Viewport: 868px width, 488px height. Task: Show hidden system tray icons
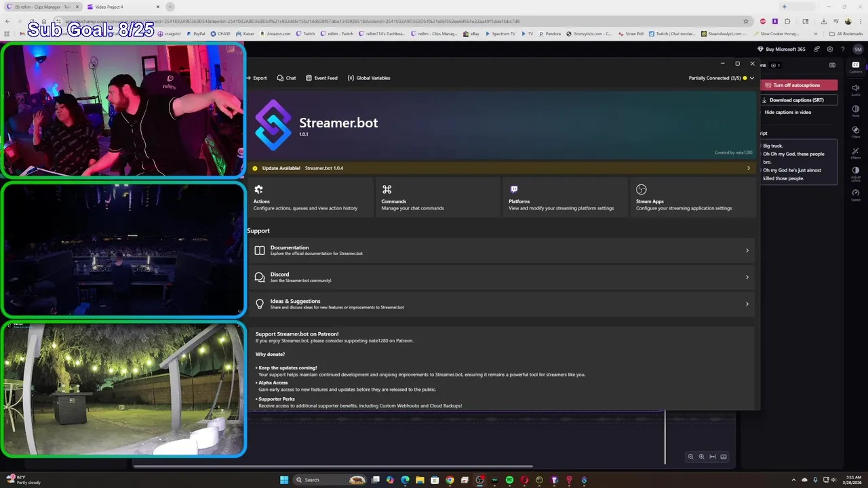point(793,480)
